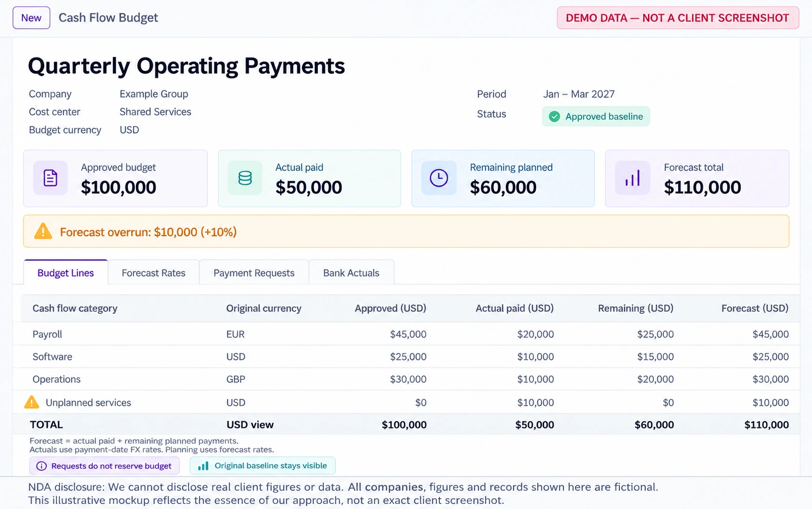Viewport: 812px width, 509px height.
Task: Click the Approved budget document icon
Action: pos(50,178)
